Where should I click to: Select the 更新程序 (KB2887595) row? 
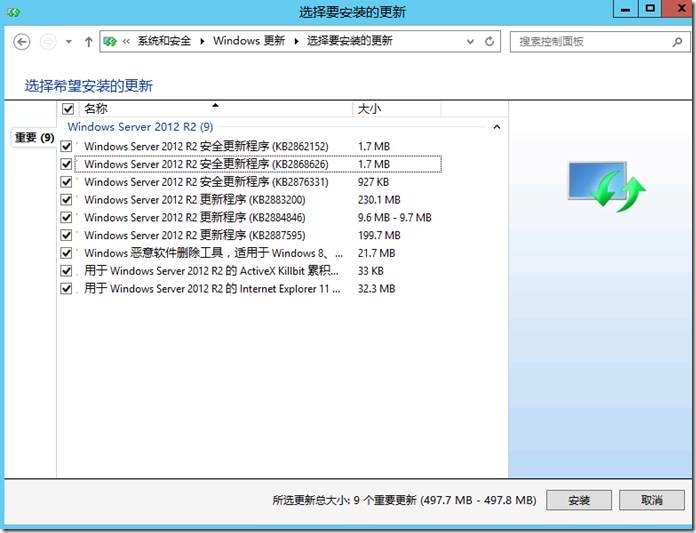(258, 235)
